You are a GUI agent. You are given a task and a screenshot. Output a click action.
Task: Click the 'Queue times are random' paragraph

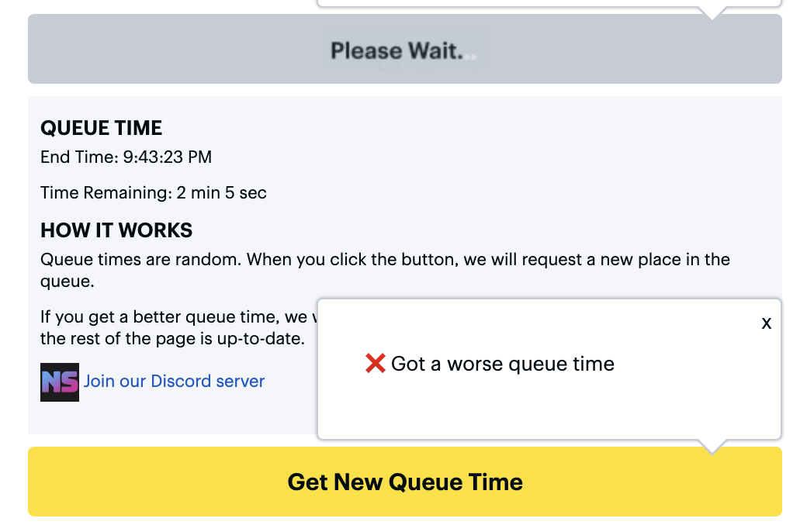point(385,270)
